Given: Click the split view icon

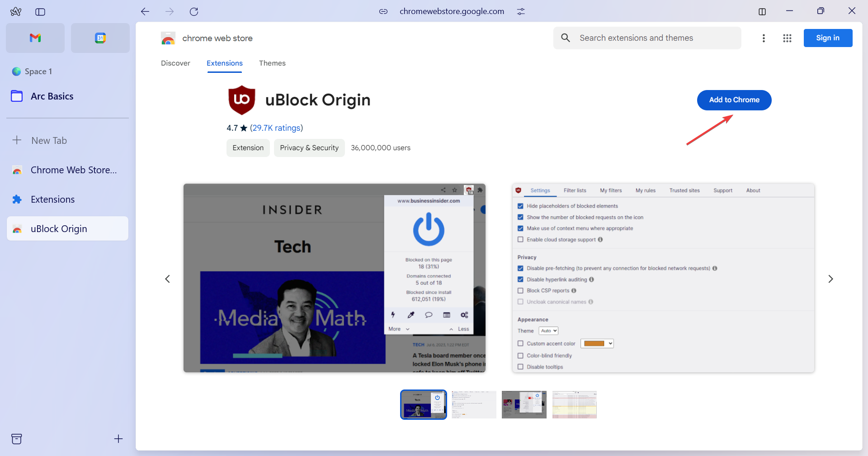Looking at the screenshot, I should (762, 12).
